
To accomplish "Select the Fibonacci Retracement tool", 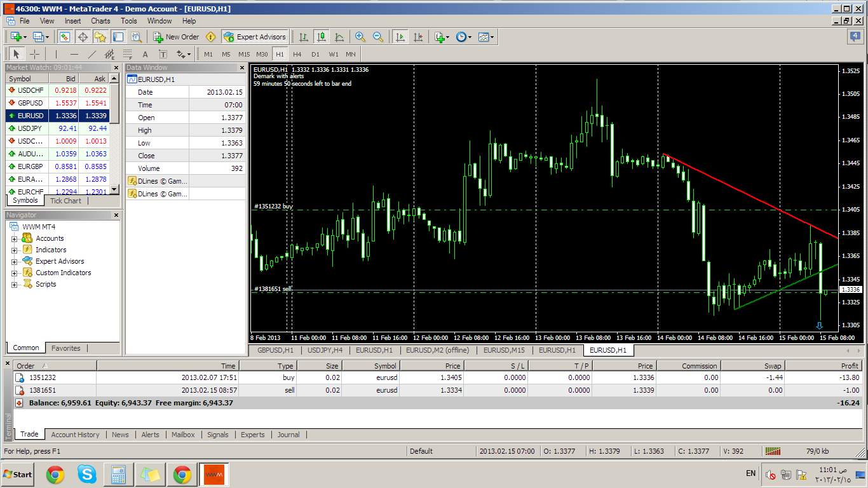I will point(127,54).
